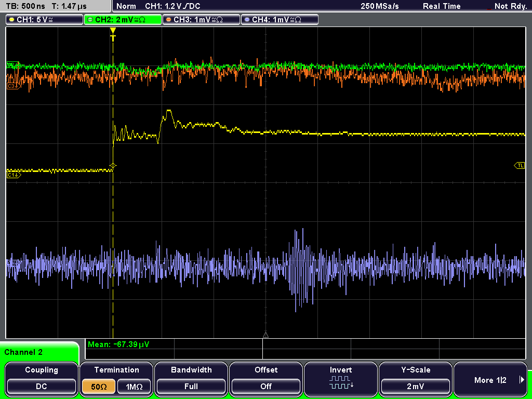Click the purple CH4 color dot

[247, 20]
